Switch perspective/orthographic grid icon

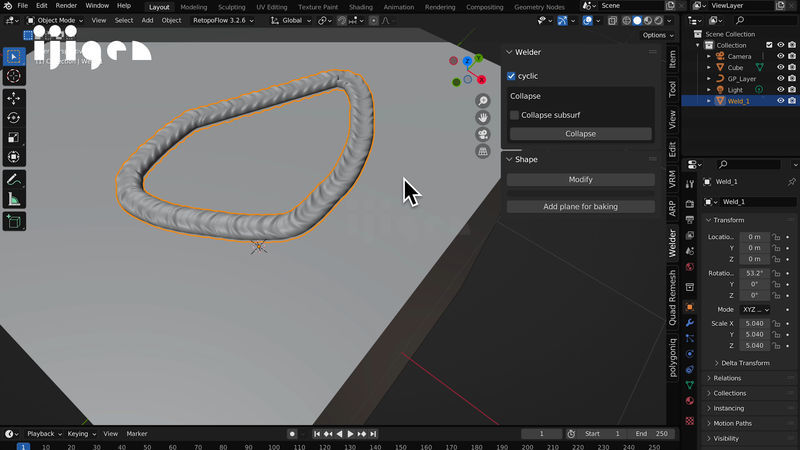point(483,151)
